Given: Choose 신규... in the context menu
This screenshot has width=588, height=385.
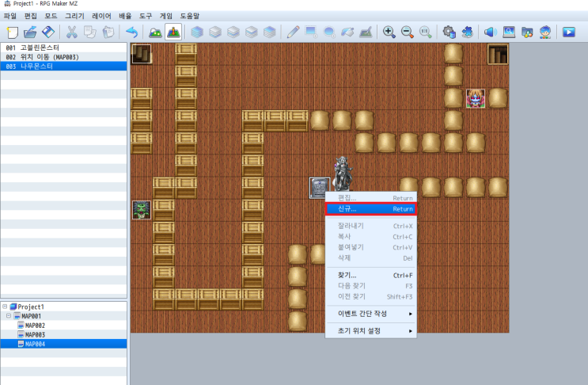Looking at the screenshot, I should [x=371, y=209].
